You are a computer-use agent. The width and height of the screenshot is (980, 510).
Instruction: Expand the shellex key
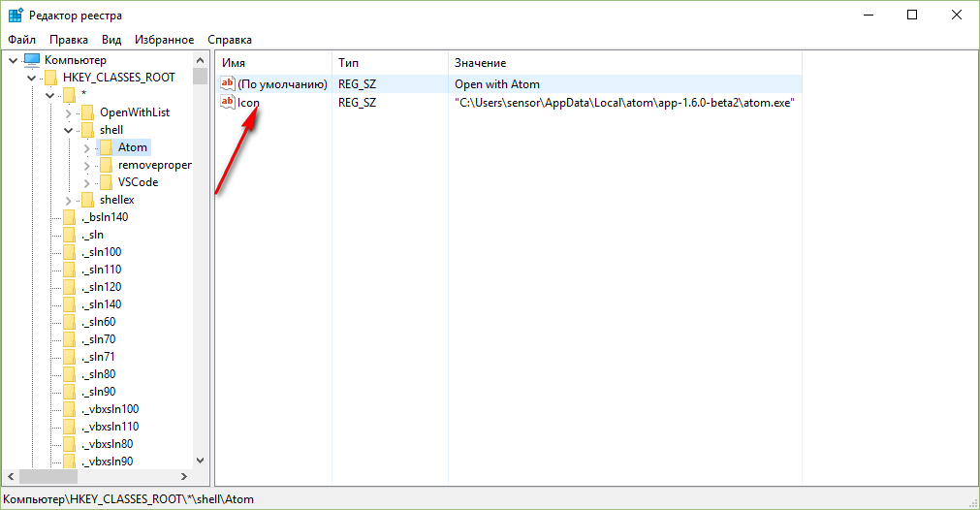pyautogui.click(x=69, y=201)
